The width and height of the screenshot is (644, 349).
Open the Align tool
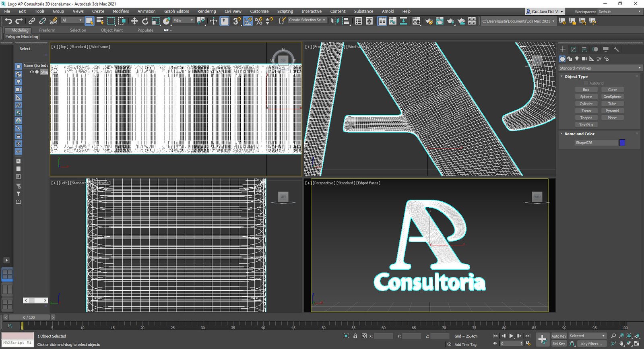[345, 21]
